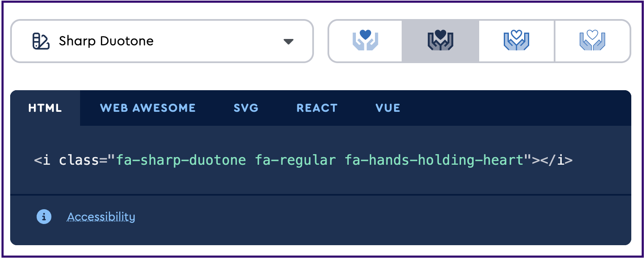Click the dropdown arrow beside Sharp Duotone
Screen dimensions: 644x260
pyautogui.click(x=289, y=41)
